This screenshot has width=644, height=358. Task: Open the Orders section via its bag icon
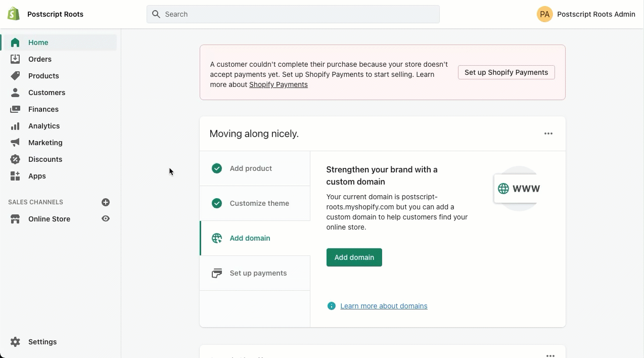click(15, 59)
